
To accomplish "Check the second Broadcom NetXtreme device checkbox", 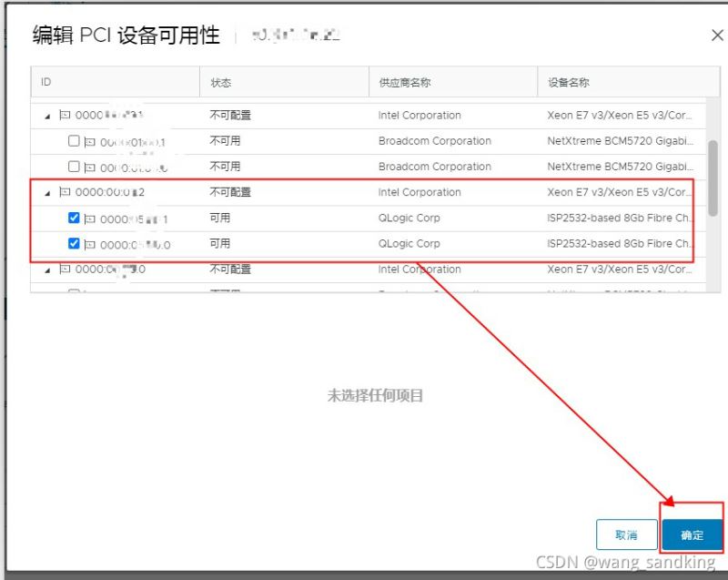I will click(74, 167).
